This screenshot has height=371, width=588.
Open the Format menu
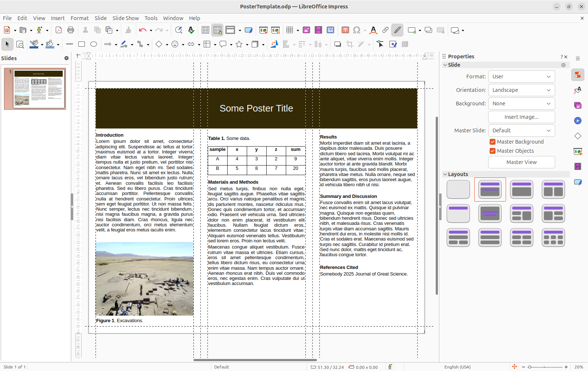pos(80,18)
